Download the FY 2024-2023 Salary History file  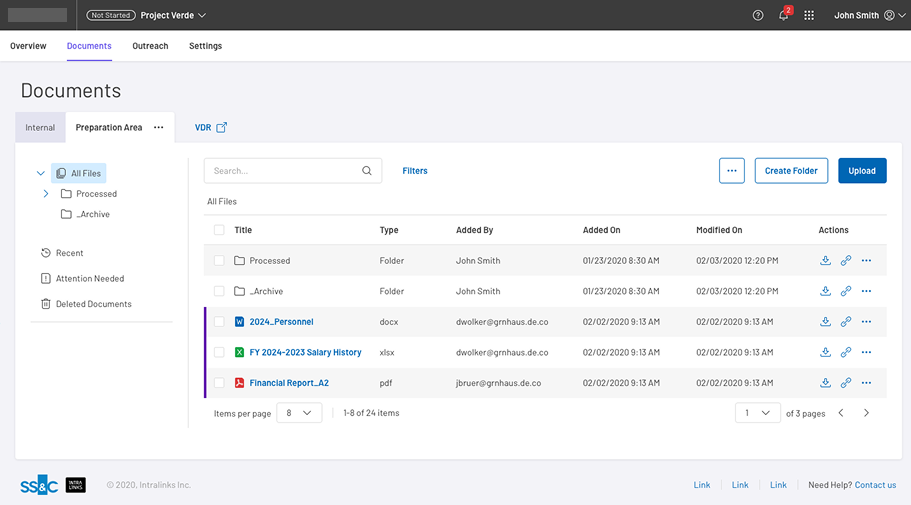[x=825, y=353]
